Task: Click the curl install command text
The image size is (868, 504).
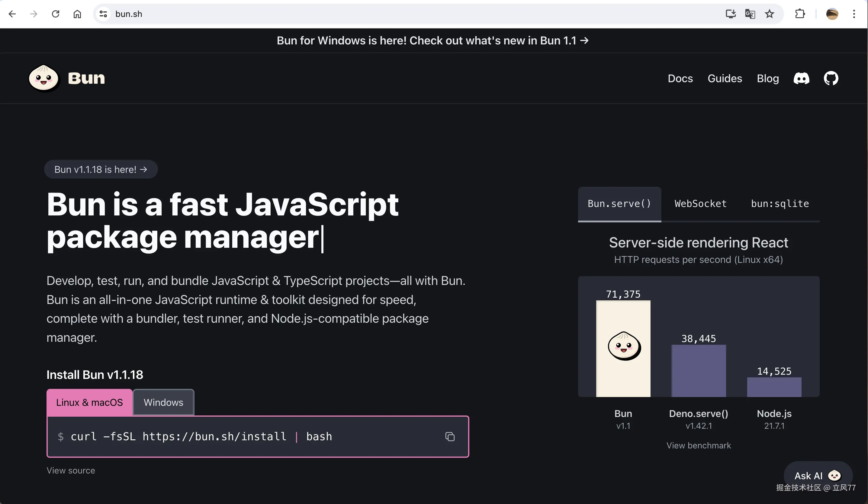Action: (201, 437)
